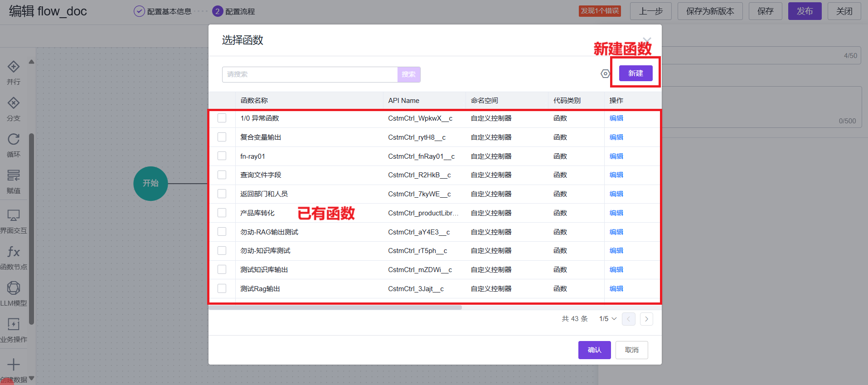
Task: Click the 新建 button to create function
Action: click(635, 73)
